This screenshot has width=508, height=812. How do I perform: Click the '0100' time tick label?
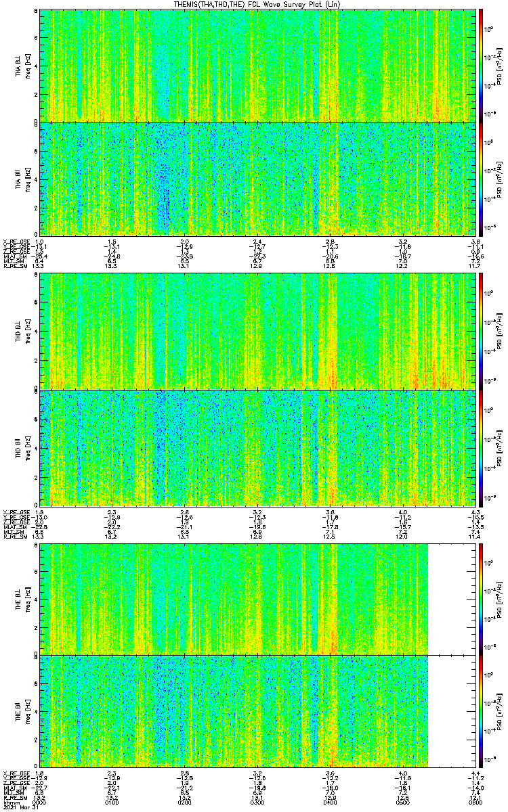pos(112,802)
